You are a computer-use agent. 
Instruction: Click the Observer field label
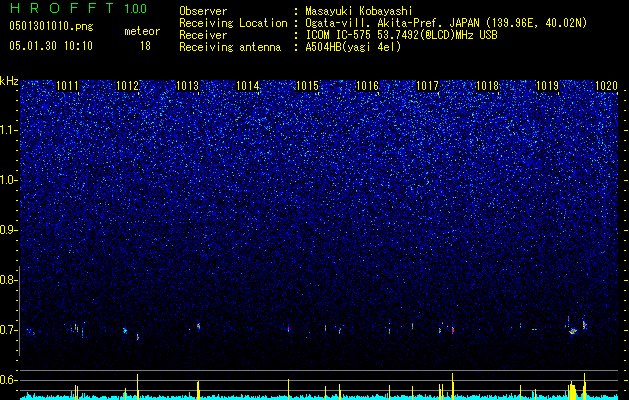click(203, 11)
